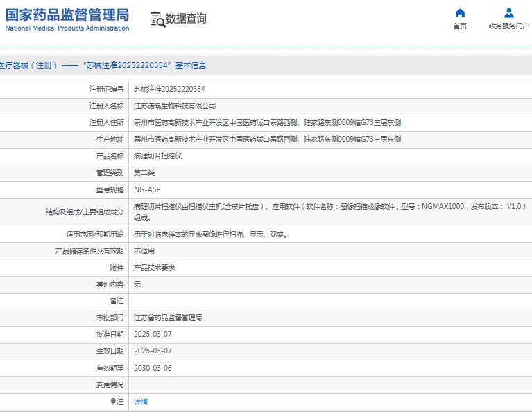This screenshot has width=532, height=413.
Task: Click the 生产地址 address value
Action: pos(267,140)
